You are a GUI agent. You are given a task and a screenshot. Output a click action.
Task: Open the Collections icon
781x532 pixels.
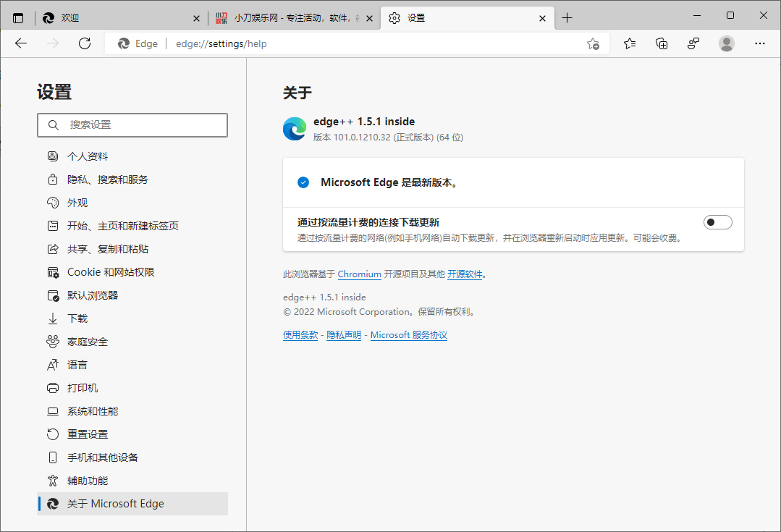661,43
